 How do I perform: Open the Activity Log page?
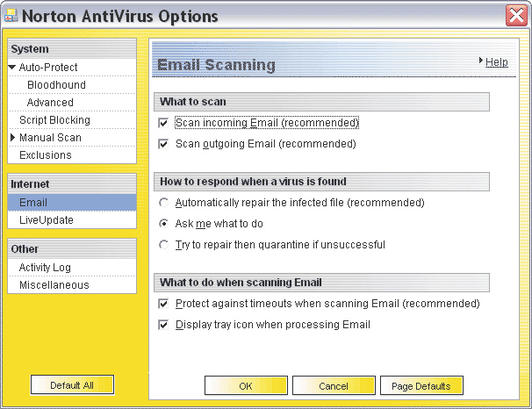(45, 268)
